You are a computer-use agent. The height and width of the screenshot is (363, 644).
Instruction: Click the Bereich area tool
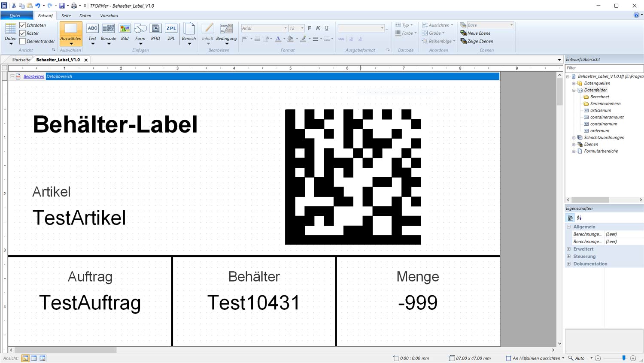coord(189,32)
